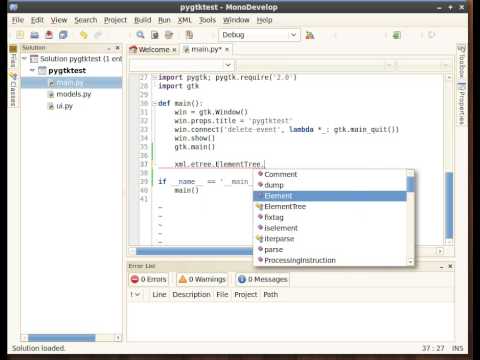Open the Files side pad
This screenshot has width=480, height=360.
pos(13,57)
